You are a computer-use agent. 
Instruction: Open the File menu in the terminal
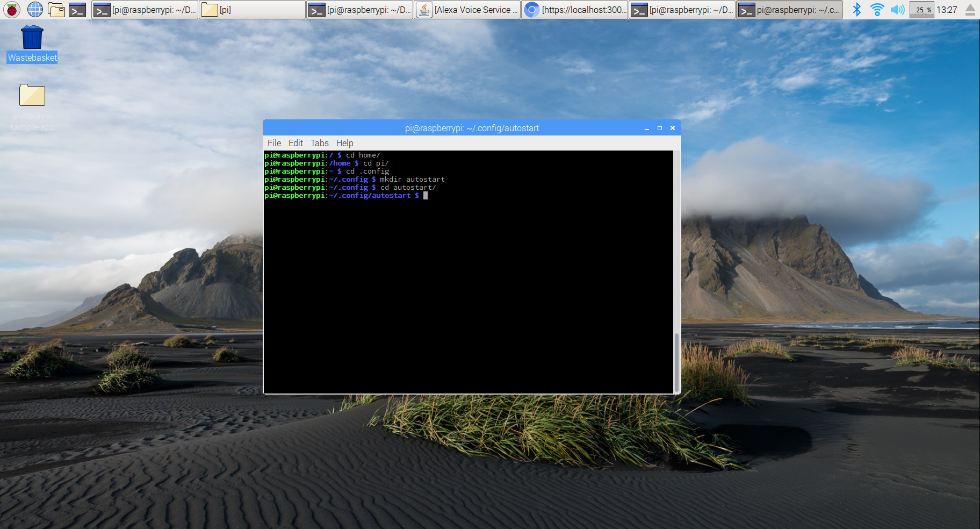click(x=274, y=143)
